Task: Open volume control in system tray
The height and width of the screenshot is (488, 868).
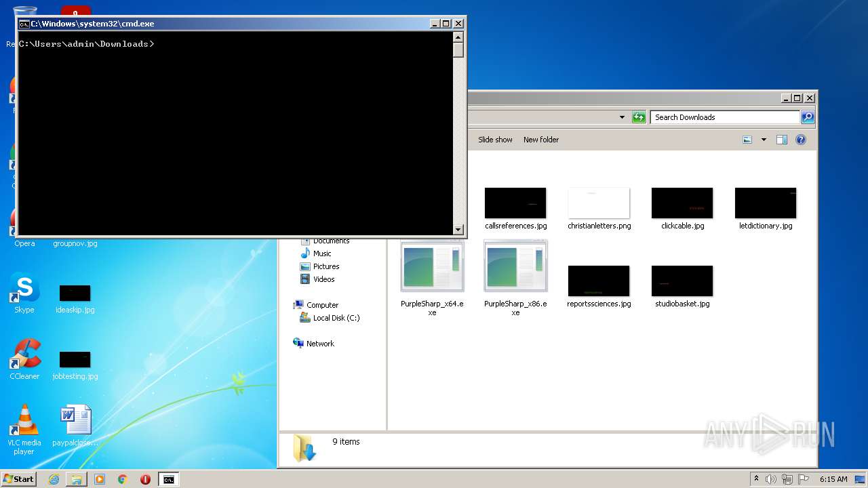Action: 771,479
